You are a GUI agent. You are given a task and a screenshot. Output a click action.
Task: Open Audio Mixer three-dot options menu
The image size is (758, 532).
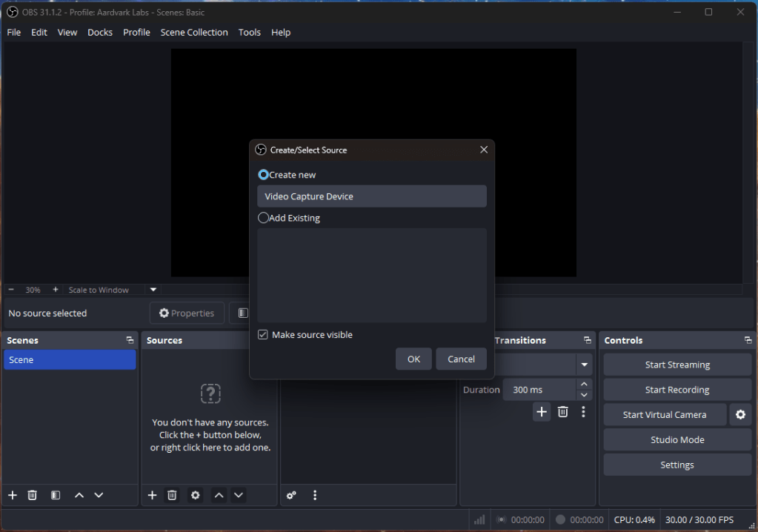(315, 495)
